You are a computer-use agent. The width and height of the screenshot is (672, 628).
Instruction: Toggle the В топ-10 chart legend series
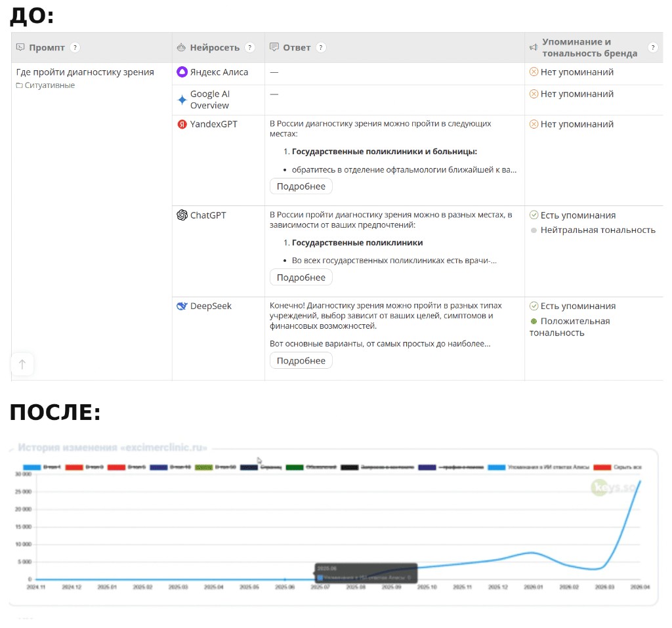[170, 467]
